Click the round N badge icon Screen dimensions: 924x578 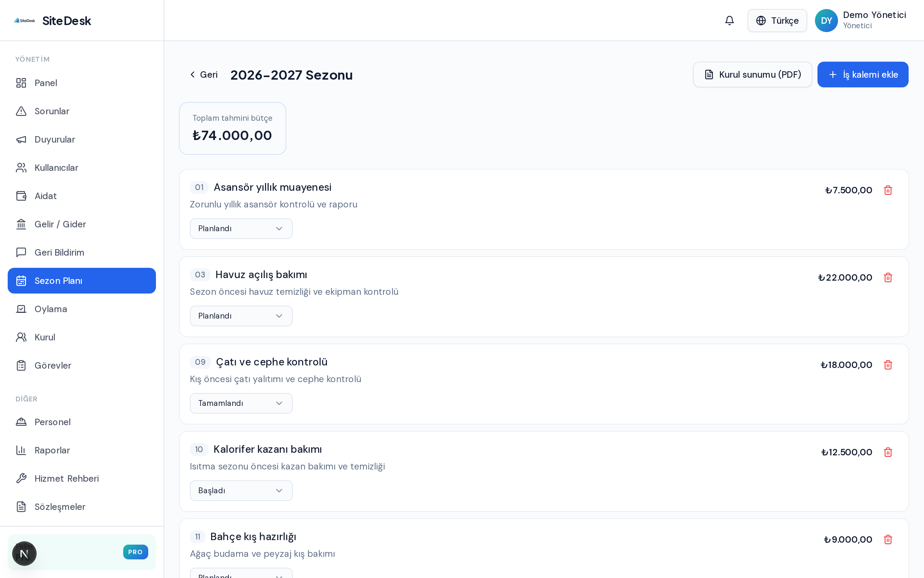[24, 553]
